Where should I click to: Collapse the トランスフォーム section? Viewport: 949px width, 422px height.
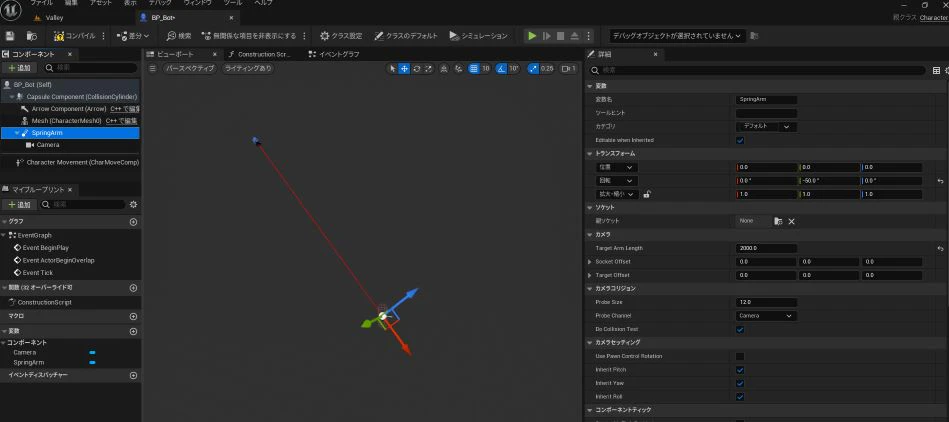pyautogui.click(x=590, y=154)
